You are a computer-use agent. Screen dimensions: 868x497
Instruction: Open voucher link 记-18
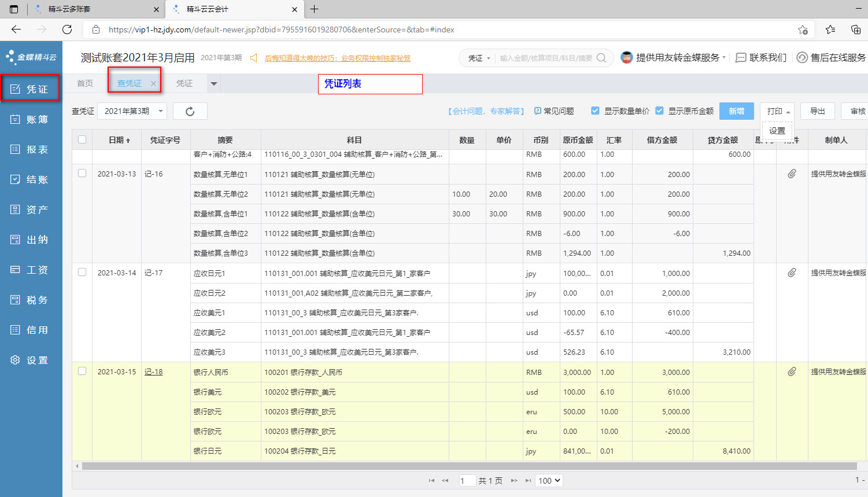(x=153, y=372)
